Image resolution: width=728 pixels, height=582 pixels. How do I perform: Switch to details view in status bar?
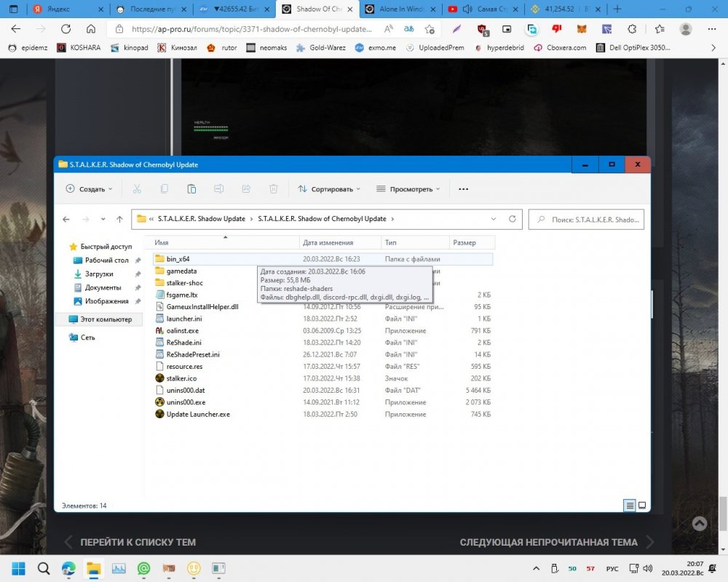coord(629,505)
